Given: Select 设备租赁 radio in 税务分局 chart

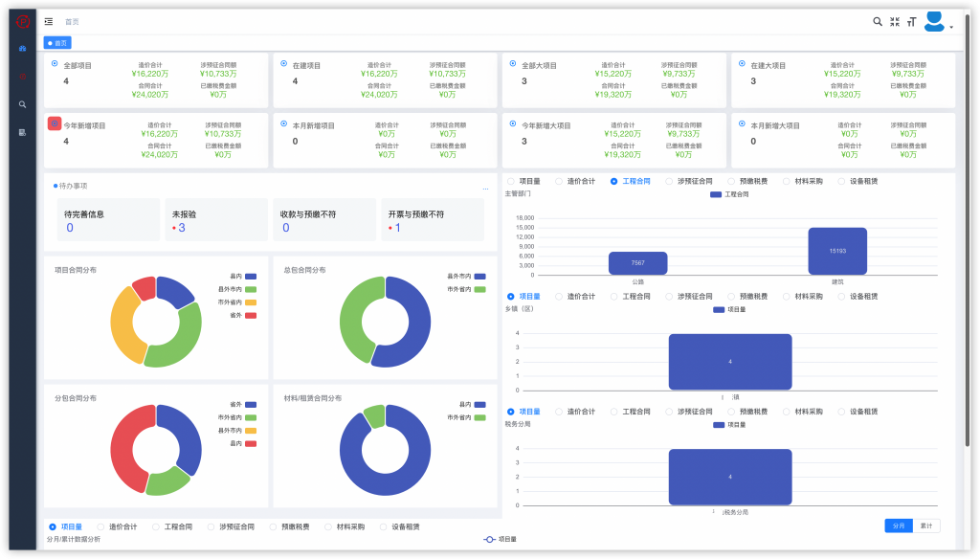Looking at the screenshot, I should coord(842,412).
